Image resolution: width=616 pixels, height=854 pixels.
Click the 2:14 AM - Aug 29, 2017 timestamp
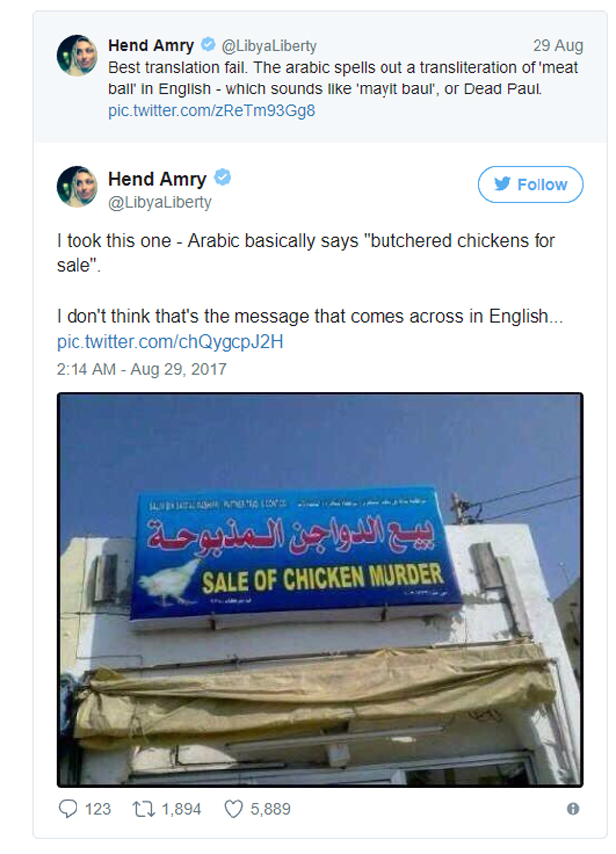point(141,369)
